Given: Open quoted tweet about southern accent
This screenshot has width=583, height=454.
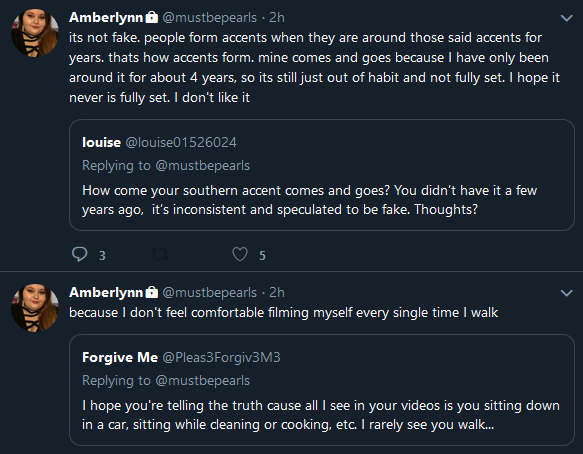Looking at the screenshot, I should point(322,175).
